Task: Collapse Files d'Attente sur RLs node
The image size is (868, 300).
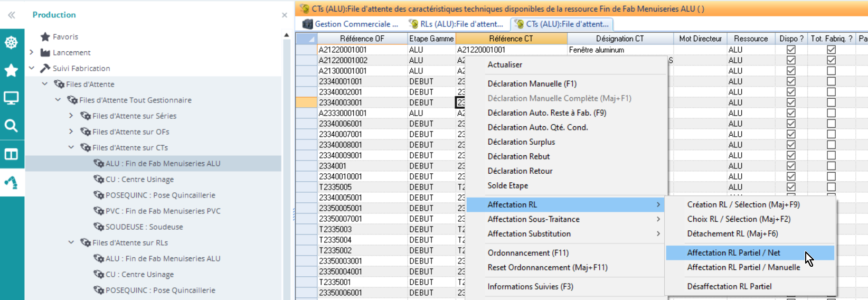Action: click(71, 242)
